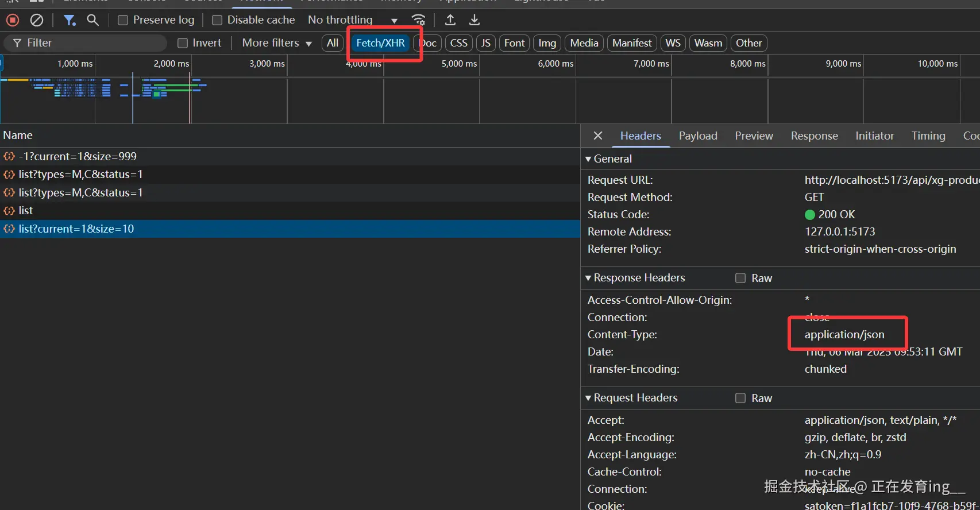Filter by Img requests
This screenshot has height=510, width=980.
click(547, 43)
